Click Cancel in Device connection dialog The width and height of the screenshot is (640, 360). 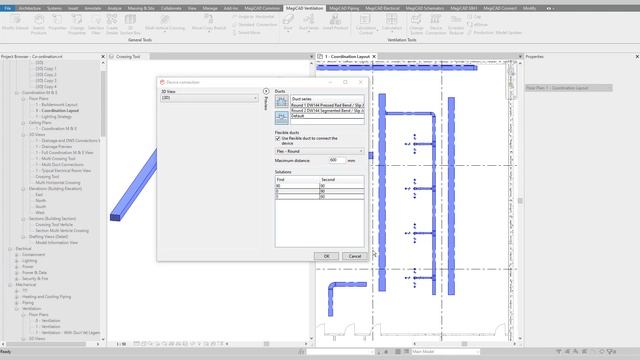pos(355,256)
